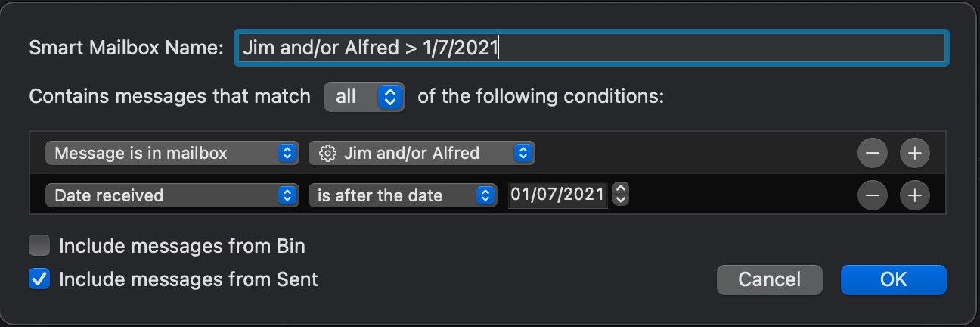This screenshot has width=980, height=327.
Task: Open the 'Message is in mailbox' criteria dropdown
Action: click(x=170, y=153)
